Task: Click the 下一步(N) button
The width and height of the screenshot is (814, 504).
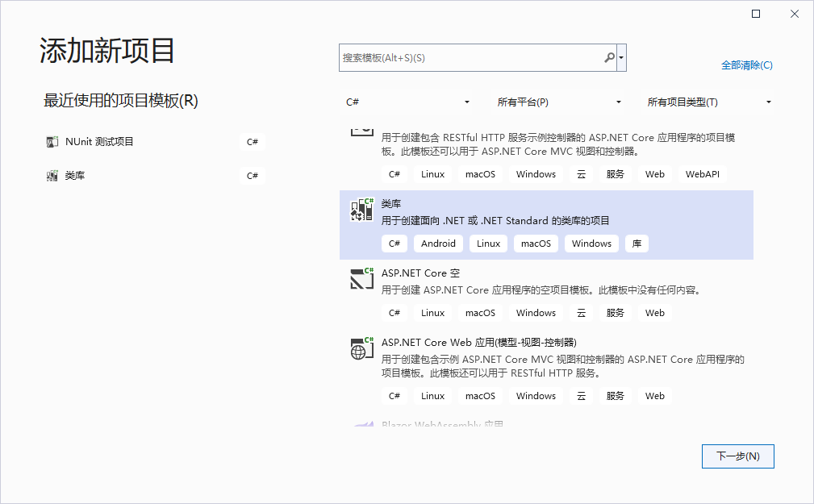Action: (737, 456)
